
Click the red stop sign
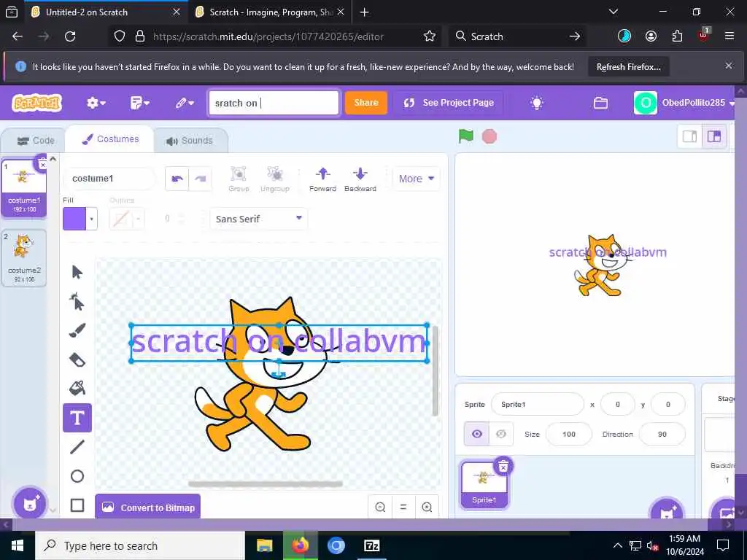click(x=489, y=136)
